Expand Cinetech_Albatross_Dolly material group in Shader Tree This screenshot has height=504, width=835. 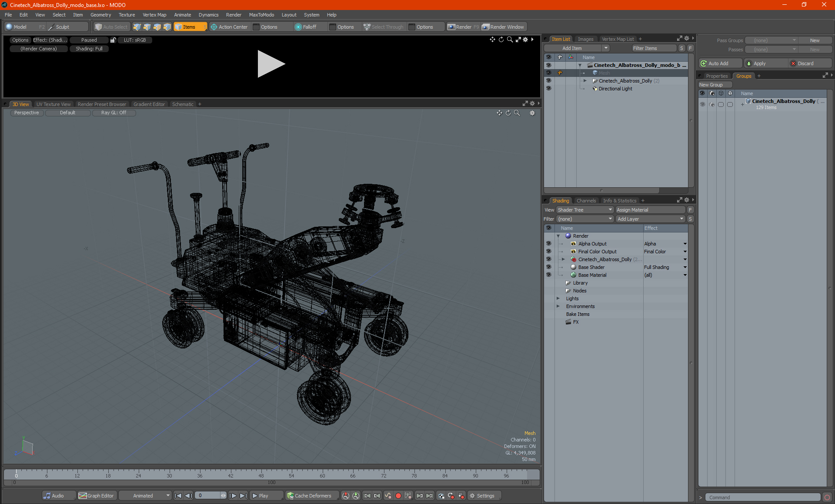click(563, 259)
